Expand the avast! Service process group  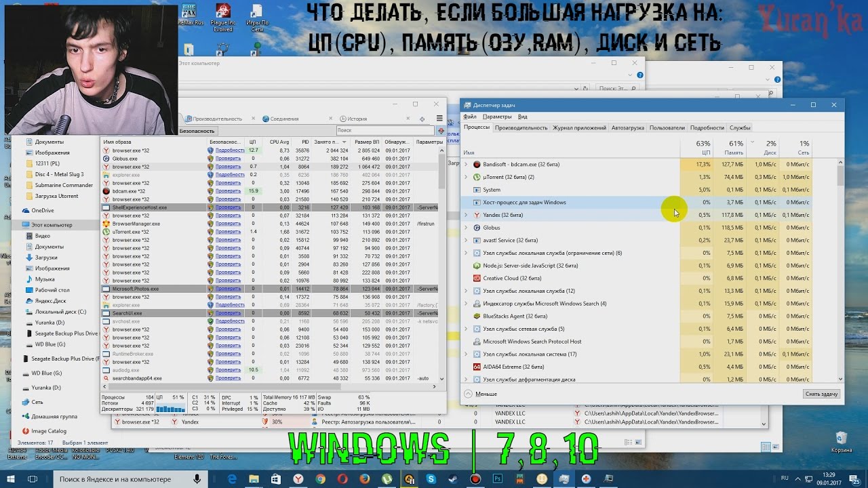pyautogui.click(x=465, y=241)
